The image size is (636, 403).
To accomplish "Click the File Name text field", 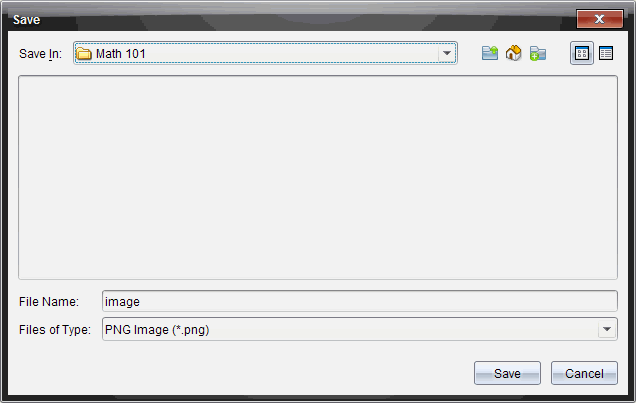I will 360,301.
